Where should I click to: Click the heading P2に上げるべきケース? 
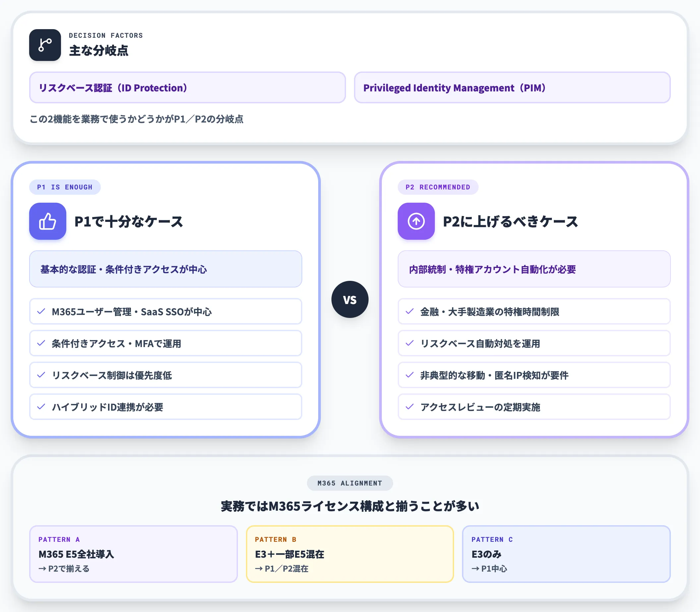point(510,222)
